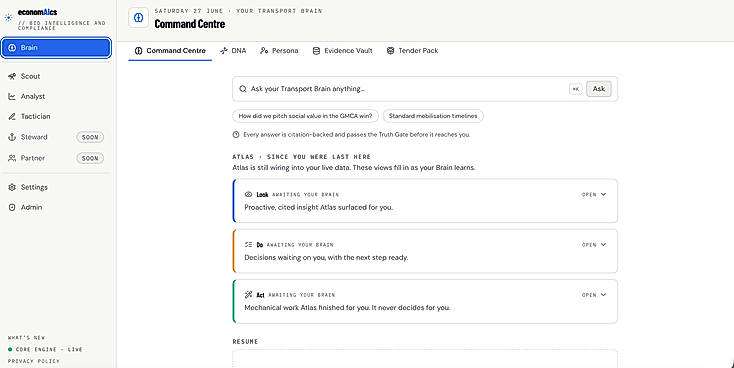The width and height of the screenshot is (734, 368).
Task: Click the Tactician pen icon
Action: click(x=12, y=117)
